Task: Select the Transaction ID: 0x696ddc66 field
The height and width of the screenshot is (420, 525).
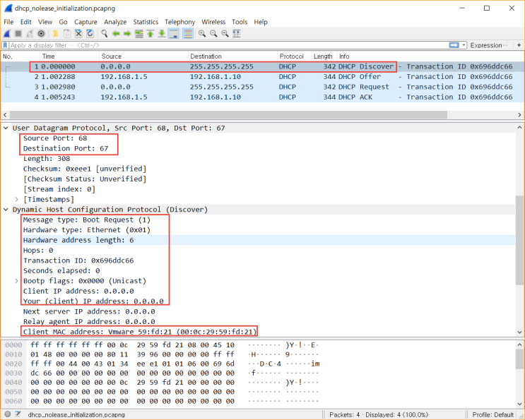Action: [78, 260]
